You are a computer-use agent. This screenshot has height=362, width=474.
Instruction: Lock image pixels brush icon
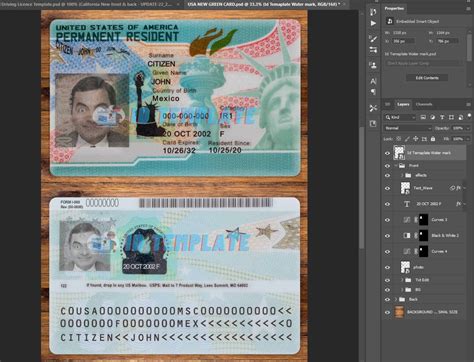tap(407, 139)
